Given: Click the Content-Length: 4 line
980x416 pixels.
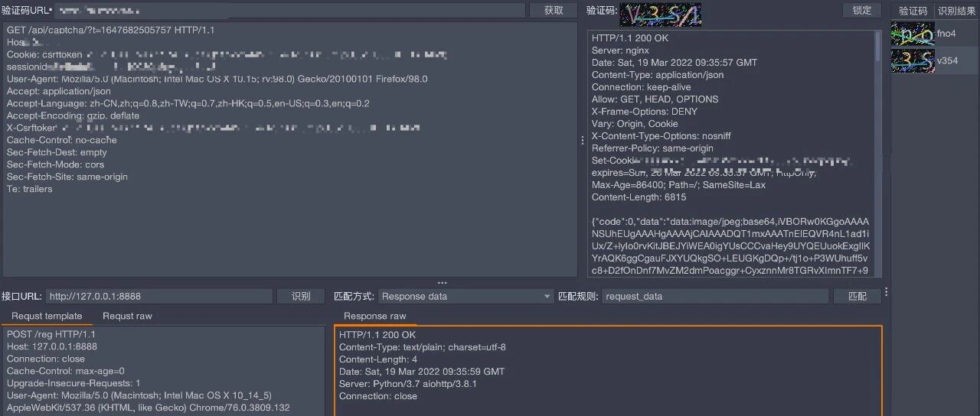Looking at the screenshot, I should (378, 359).
